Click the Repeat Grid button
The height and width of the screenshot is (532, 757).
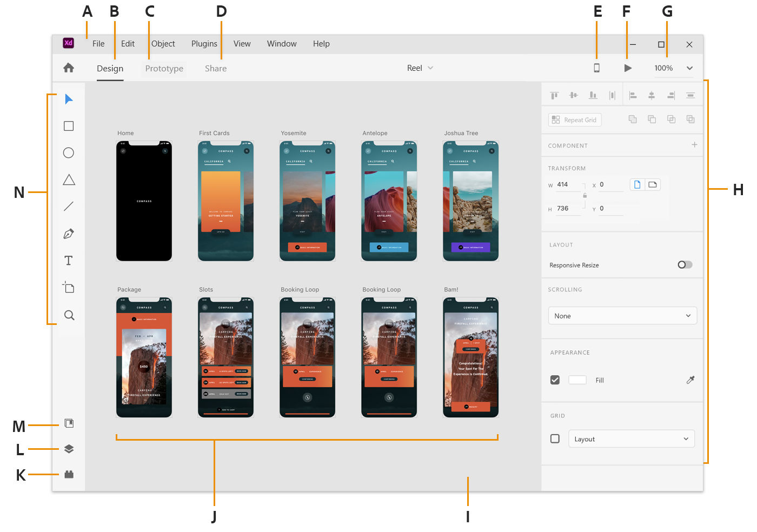574,119
